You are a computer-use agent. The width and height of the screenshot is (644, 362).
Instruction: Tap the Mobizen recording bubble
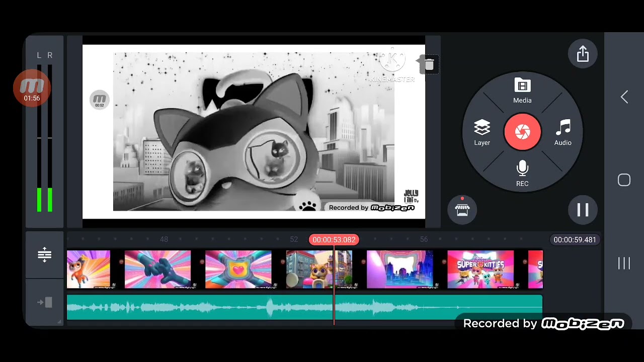(32, 88)
